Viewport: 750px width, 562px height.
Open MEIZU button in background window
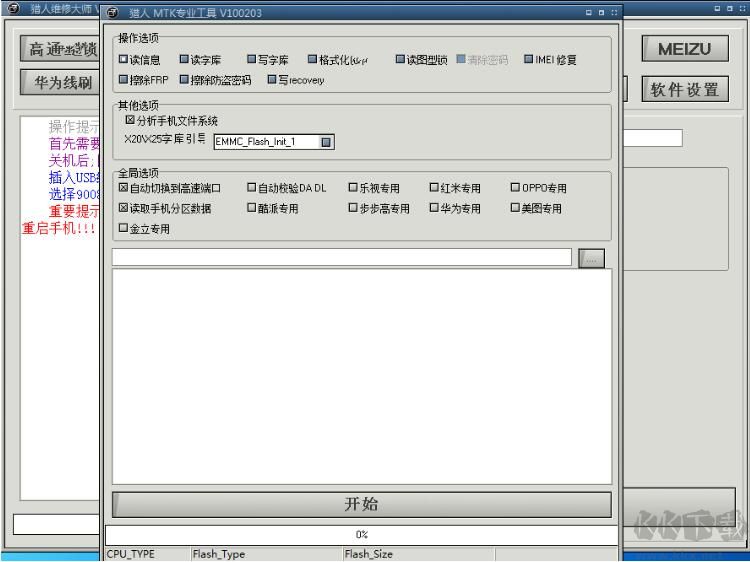[684, 48]
